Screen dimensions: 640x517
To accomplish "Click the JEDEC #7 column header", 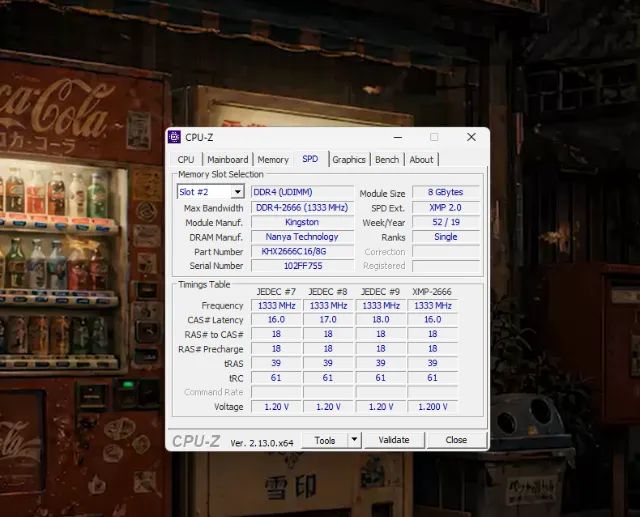I will click(276, 292).
